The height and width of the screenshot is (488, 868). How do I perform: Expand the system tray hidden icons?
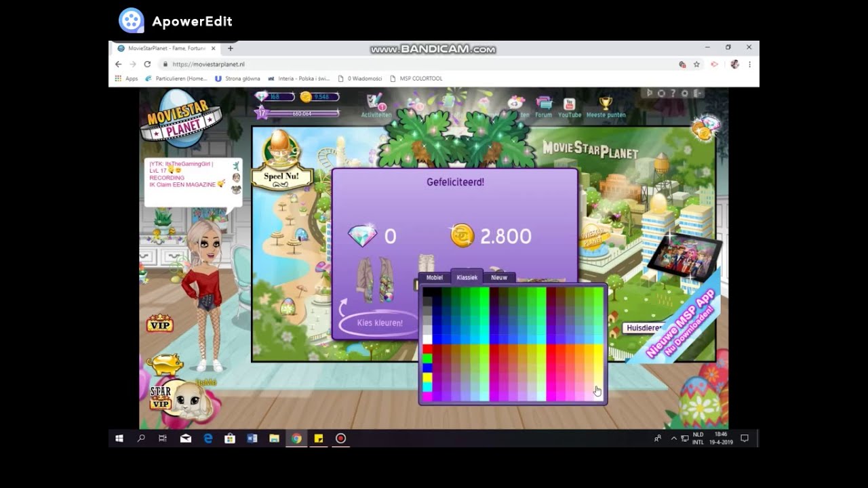pos(673,439)
